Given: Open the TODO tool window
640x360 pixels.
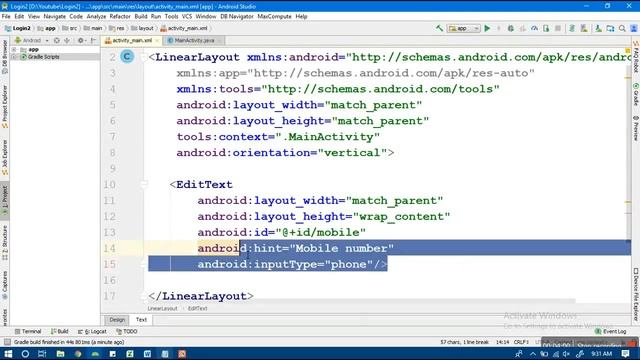Looking at the screenshot, I should [x=127, y=331].
